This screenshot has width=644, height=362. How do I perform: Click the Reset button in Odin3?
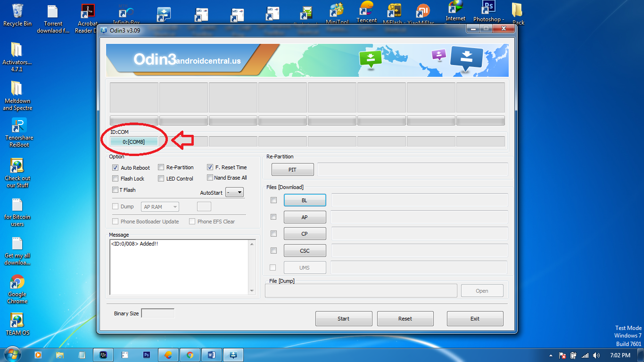(x=405, y=319)
